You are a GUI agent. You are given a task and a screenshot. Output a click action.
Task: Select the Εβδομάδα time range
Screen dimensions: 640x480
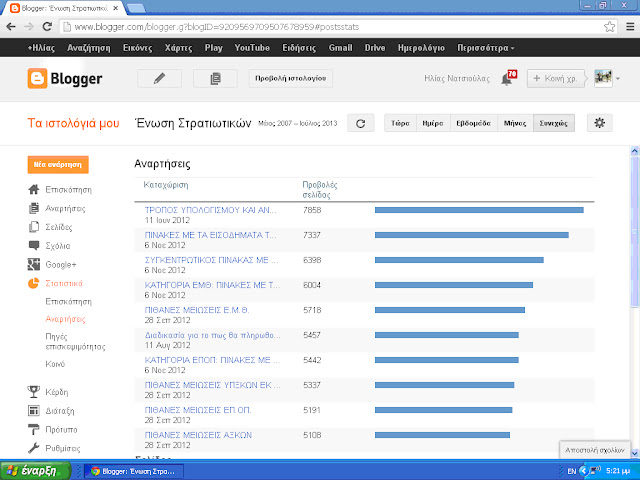click(x=473, y=123)
